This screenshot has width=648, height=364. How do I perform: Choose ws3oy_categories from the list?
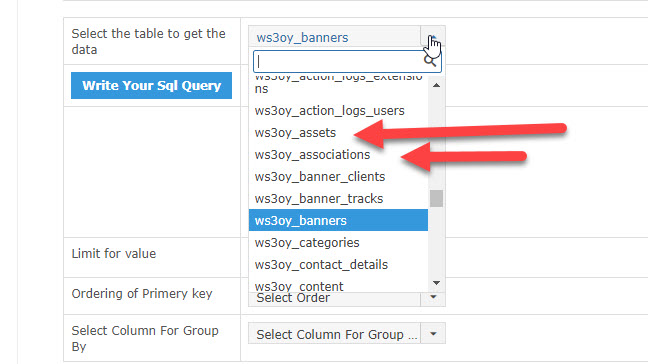[338, 242]
